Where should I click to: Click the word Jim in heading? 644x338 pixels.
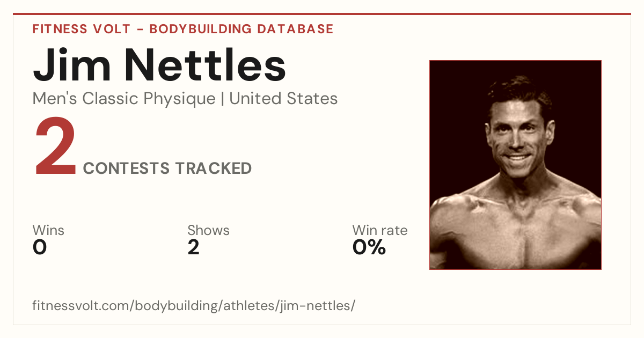pos(69,64)
